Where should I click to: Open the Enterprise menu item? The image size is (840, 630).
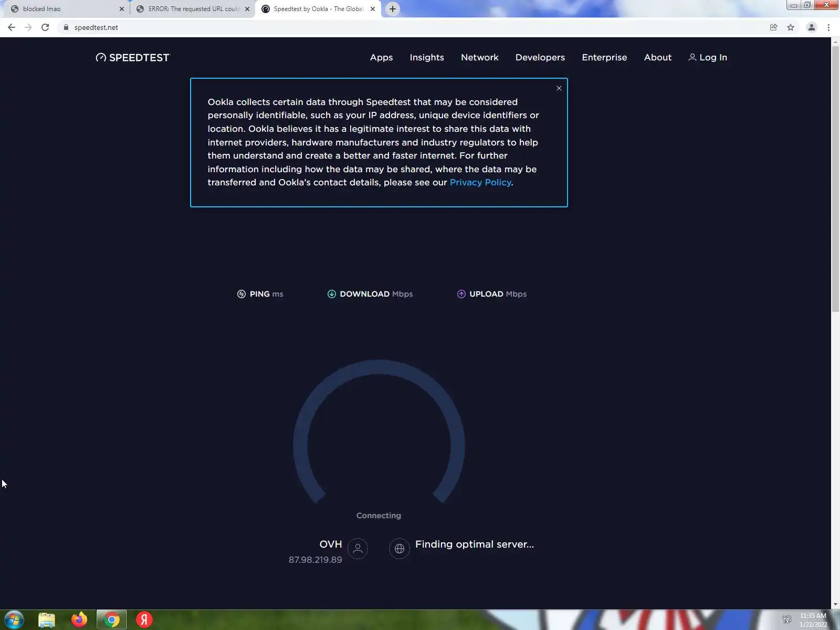604,58
